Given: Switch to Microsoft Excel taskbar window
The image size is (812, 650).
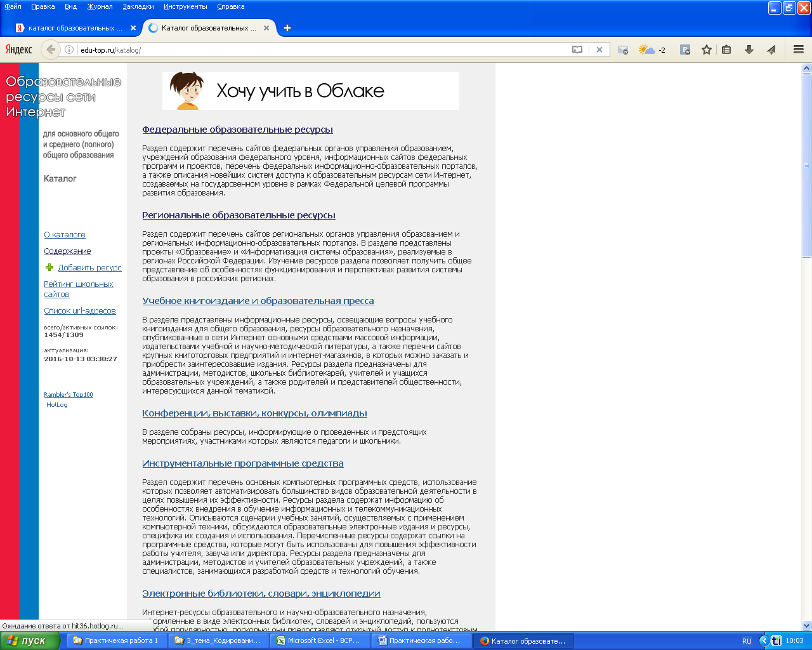Looking at the screenshot, I should pyautogui.click(x=321, y=641).
